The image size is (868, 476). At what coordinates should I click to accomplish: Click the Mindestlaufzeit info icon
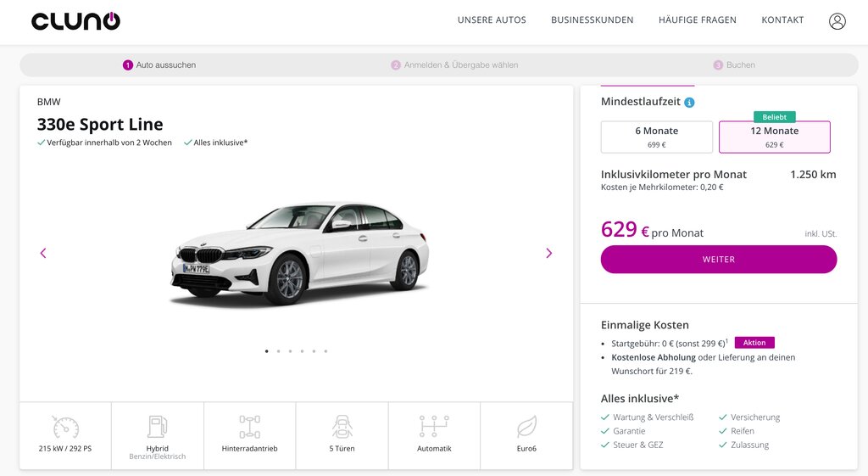[x=689, y=103]
